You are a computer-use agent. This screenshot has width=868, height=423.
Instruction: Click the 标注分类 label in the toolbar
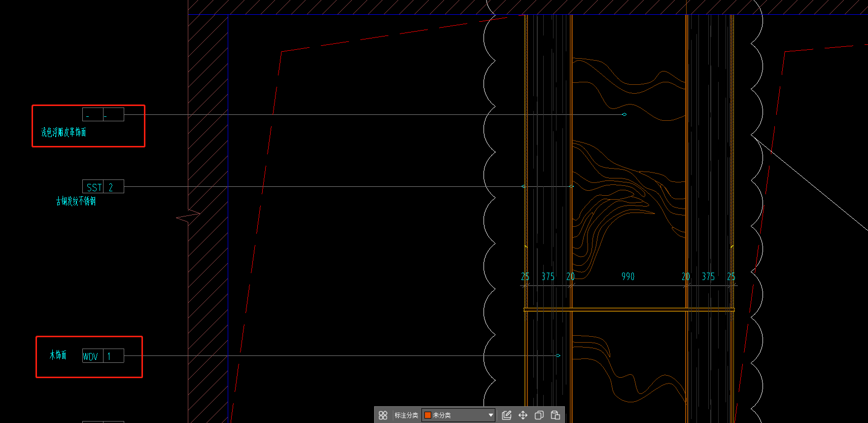(x=406, y=415)
